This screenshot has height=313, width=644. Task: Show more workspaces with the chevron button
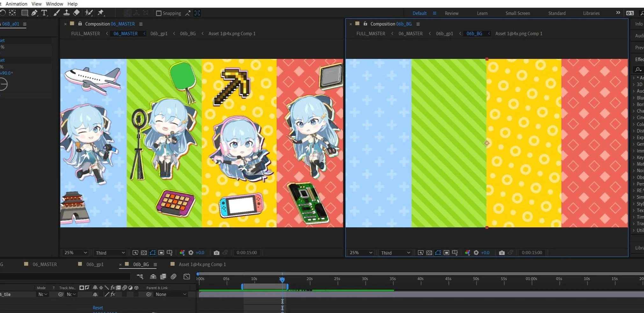click(618, 13)
